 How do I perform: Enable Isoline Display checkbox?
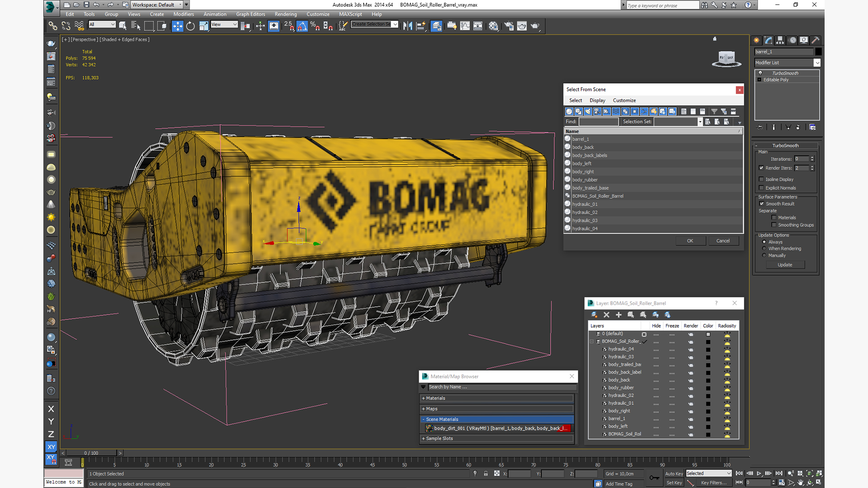pyautogui.click(x=761, y=179)
